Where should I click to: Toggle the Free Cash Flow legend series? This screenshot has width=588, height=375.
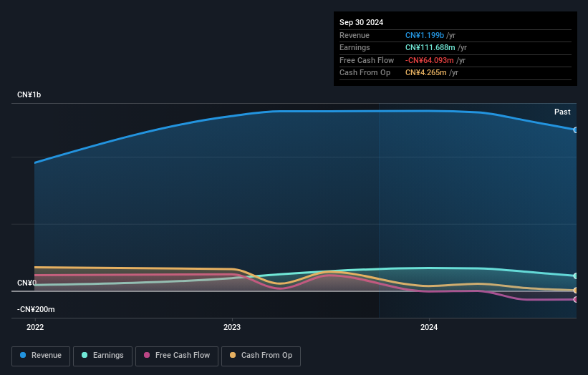pos(177,356)
